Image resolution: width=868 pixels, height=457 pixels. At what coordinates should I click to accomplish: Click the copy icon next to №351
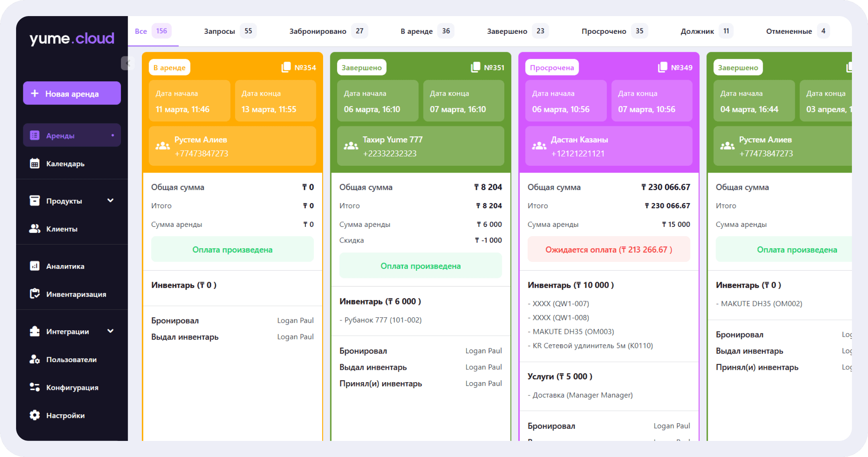(475, 67)
